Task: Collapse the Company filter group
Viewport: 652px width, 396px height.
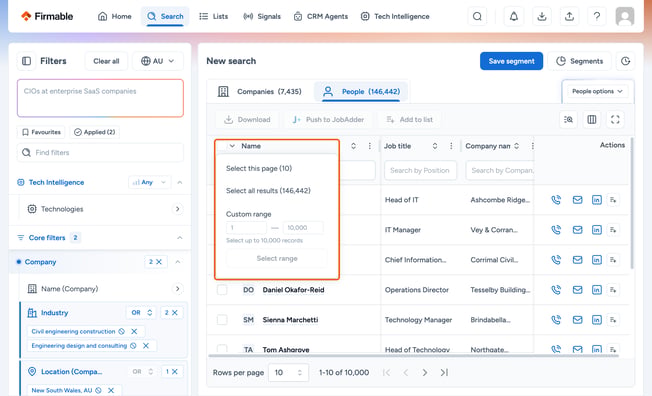Action: (x=178, y=262)
